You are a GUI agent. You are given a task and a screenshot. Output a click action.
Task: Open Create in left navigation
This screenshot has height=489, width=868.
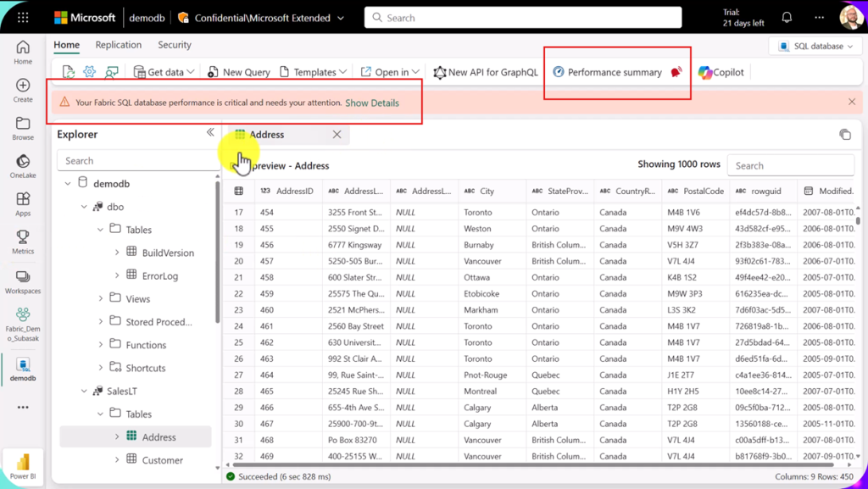click(23, 91)
